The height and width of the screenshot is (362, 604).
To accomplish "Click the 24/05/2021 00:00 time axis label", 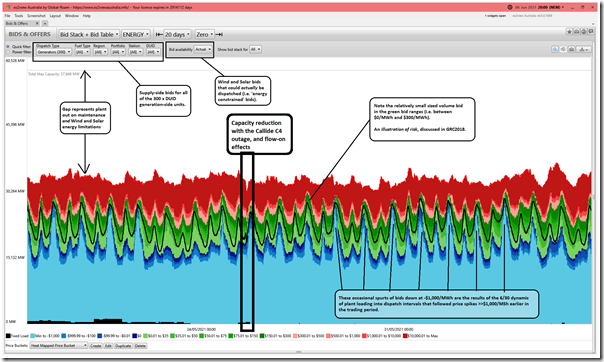I will click(x=201, y=330).
